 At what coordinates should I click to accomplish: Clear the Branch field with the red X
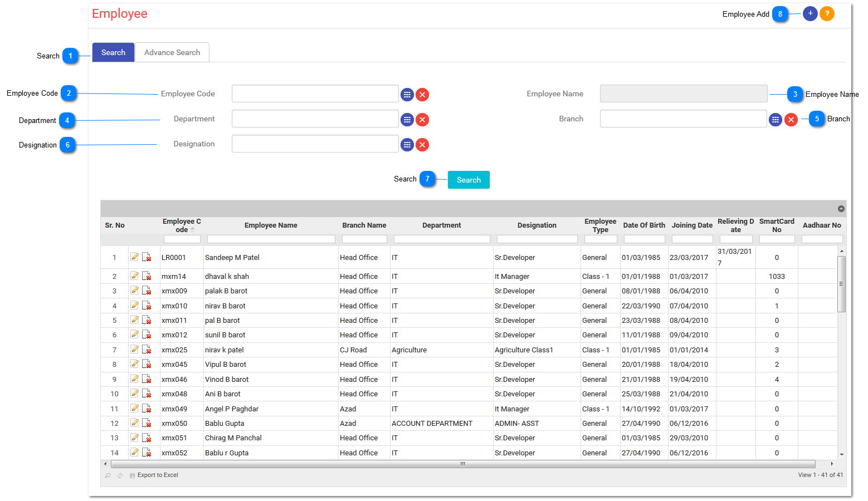[791, 120]
